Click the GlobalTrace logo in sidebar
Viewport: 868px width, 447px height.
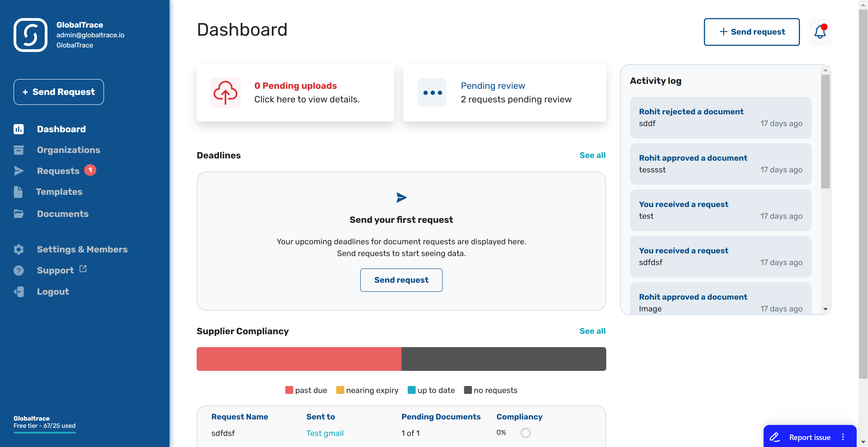tap(30, 35)
